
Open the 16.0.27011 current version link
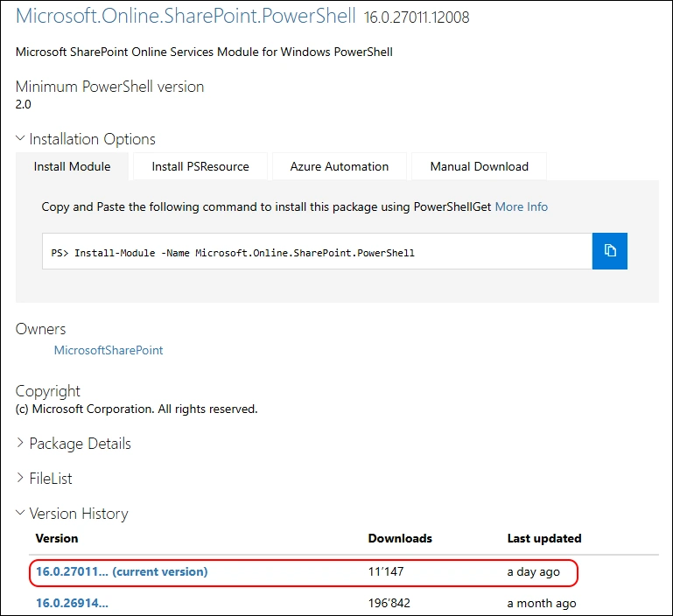pos(122,571)
